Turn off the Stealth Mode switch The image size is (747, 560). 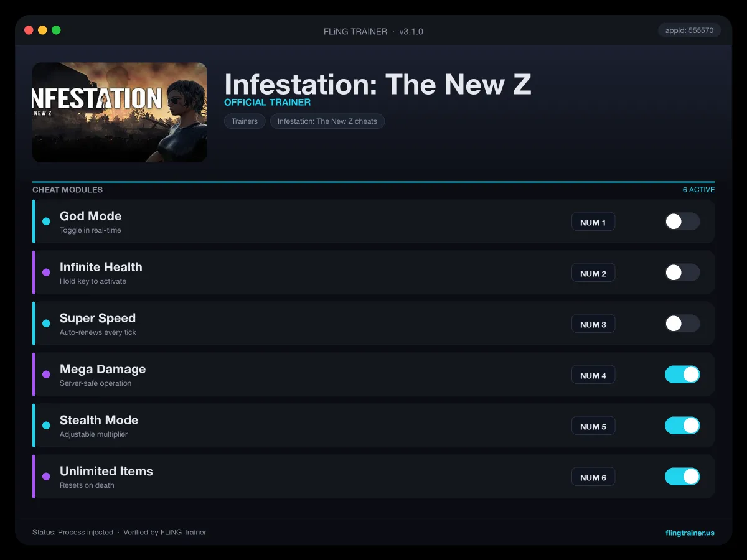coord(682,426)
